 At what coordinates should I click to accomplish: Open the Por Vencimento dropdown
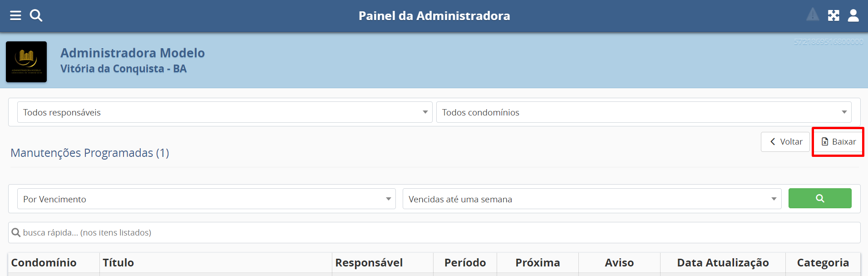point(206,199)
